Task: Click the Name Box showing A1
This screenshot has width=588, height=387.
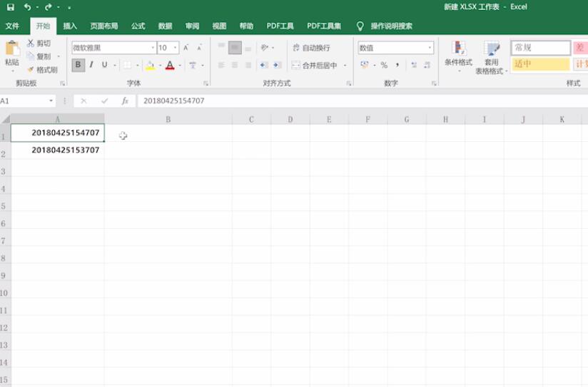Action: (x=24, y=100)
